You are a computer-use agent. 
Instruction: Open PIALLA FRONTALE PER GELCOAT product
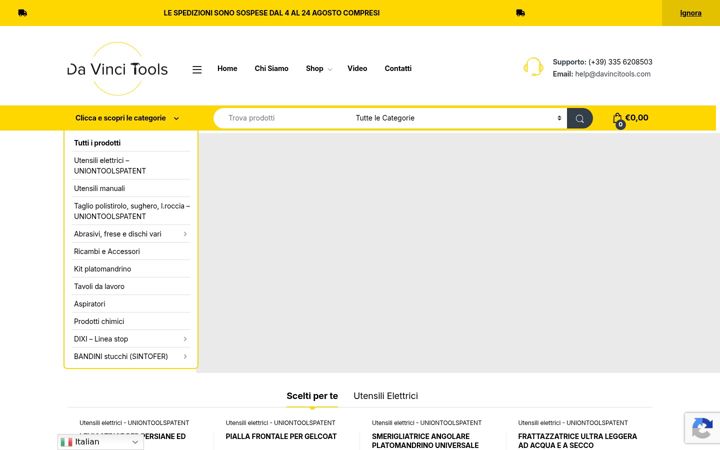pos(281,436)
